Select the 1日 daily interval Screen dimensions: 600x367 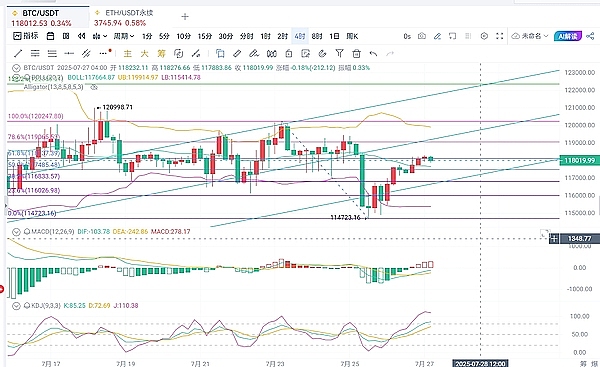point(334,36)
